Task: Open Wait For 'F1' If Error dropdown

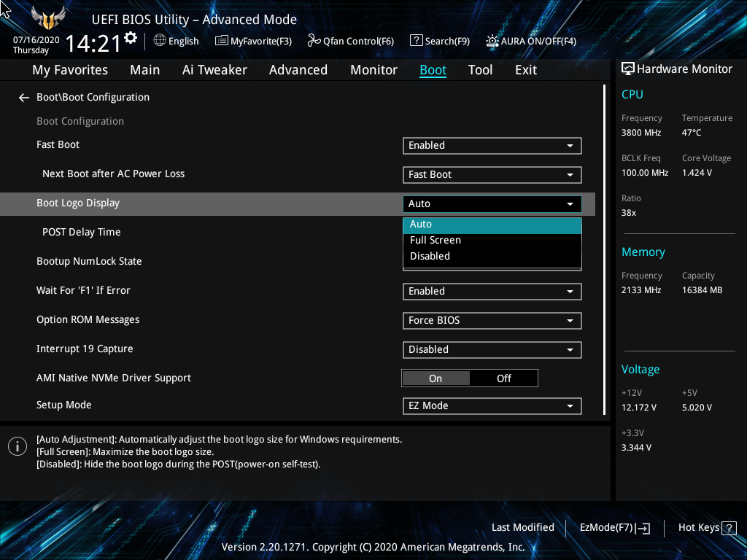Action: point(492,292)
